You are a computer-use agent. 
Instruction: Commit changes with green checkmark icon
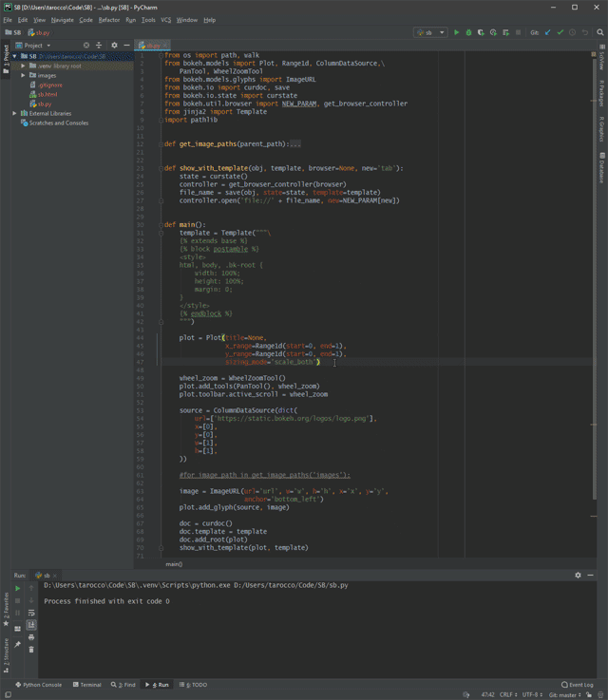click(x=560, y=32)
